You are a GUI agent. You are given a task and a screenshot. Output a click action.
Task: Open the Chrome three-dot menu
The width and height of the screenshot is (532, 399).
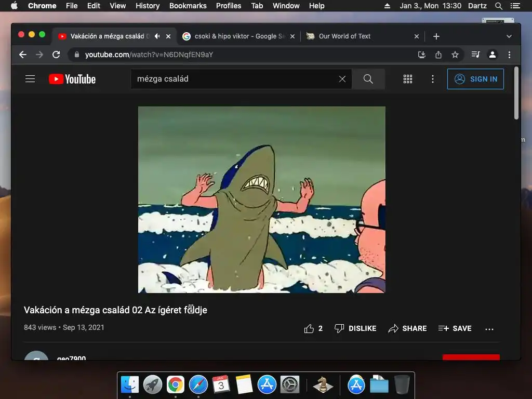tap(509, 55)
